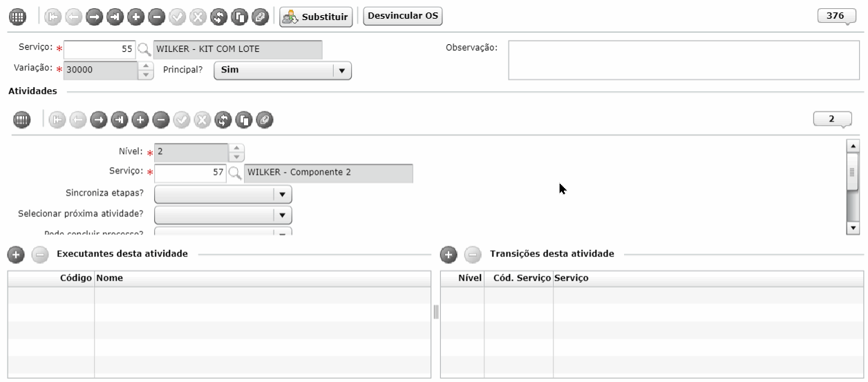Add new record with top toolbar plus
The height and width of the screenshot is (382, 868).
[x=136, y=16]
